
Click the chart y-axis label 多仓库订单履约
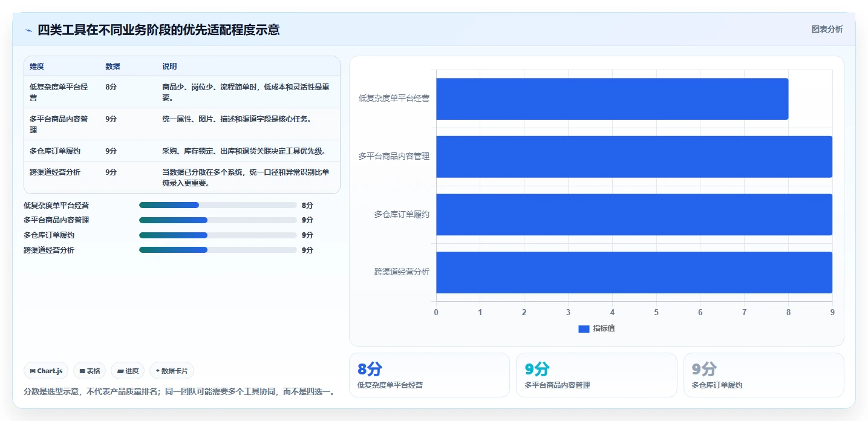click(x=402, y=214)
